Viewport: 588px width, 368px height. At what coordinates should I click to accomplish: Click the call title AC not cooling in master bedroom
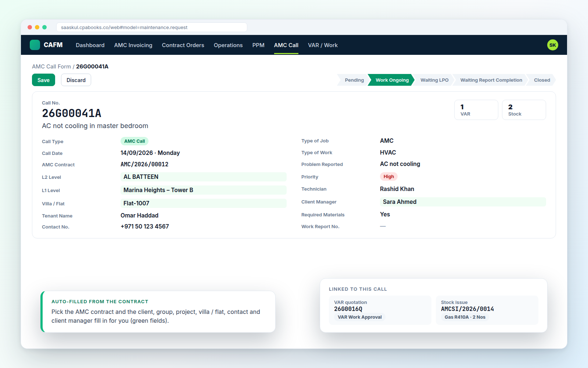point(95,126)
